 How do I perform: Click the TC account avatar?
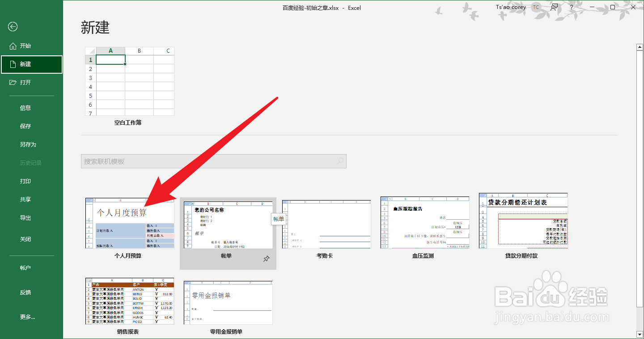tap(536, 7)
